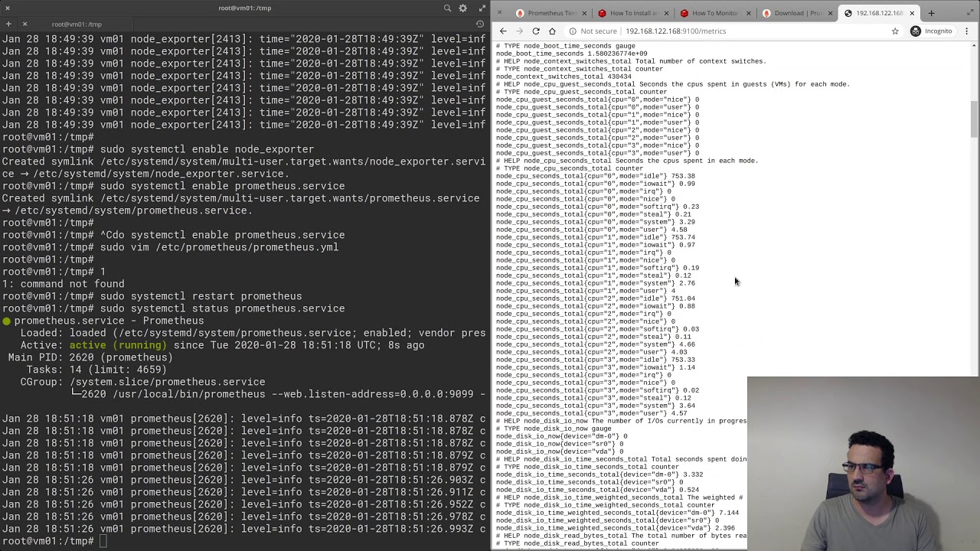Image resolution: width=980 pixels, height=551 pixels.
Task: Go forward in the browser
Action: [519, 31]
